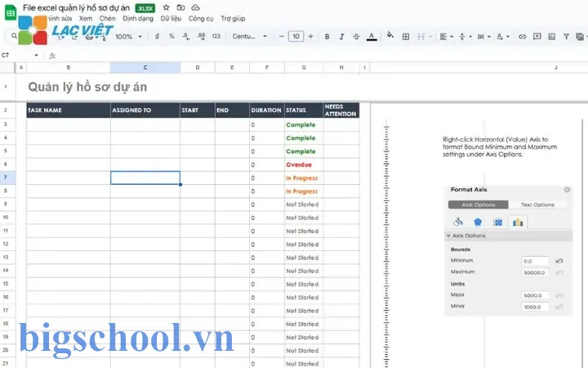588x368 pixels.
Task: Open text wrapping dropdown
Action: [483, 37]
